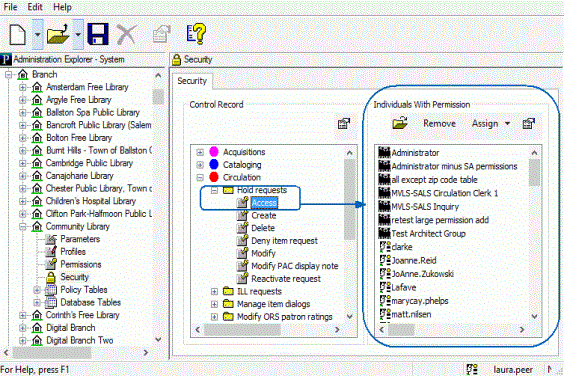Expand the Policy Tables node
Screen dimensions: 564x376
click(37, 290)
